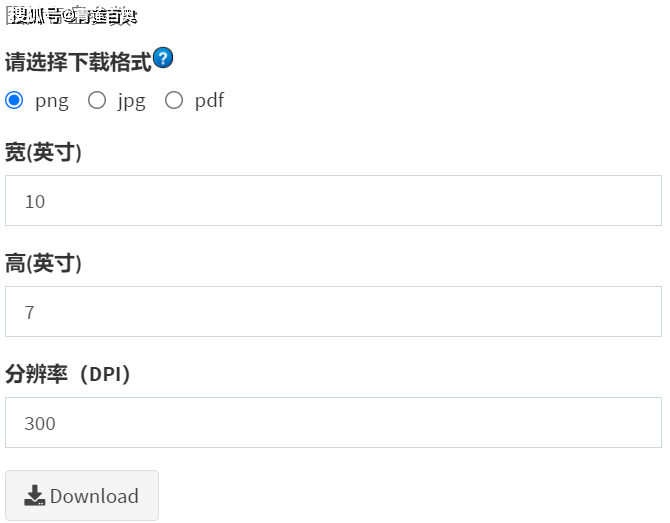Click the 高(英寸) field label
The height and width of the screenshot is (523, 670).
point(43,264)
